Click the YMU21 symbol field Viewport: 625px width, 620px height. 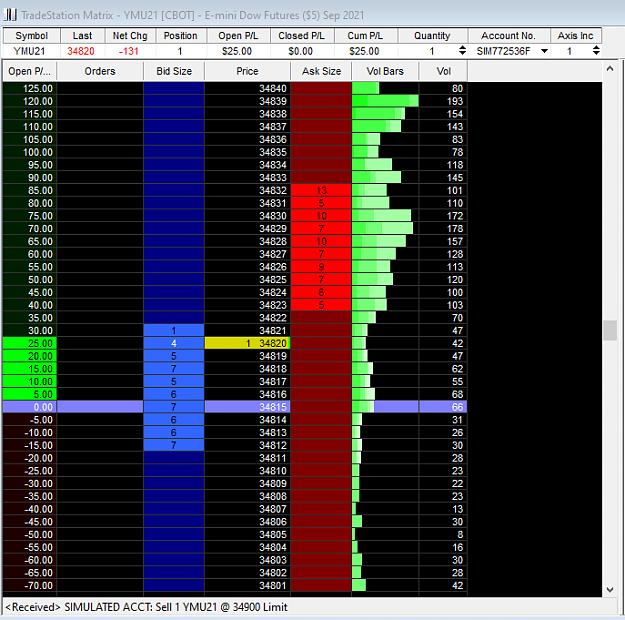tap(31, 51)
